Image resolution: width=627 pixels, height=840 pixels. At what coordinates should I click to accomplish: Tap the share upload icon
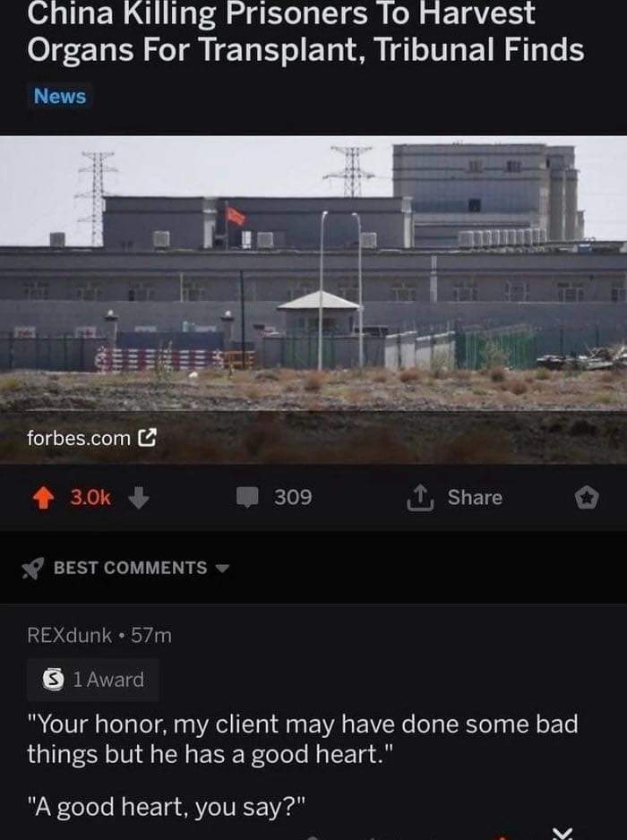click(x=420, y=498)
